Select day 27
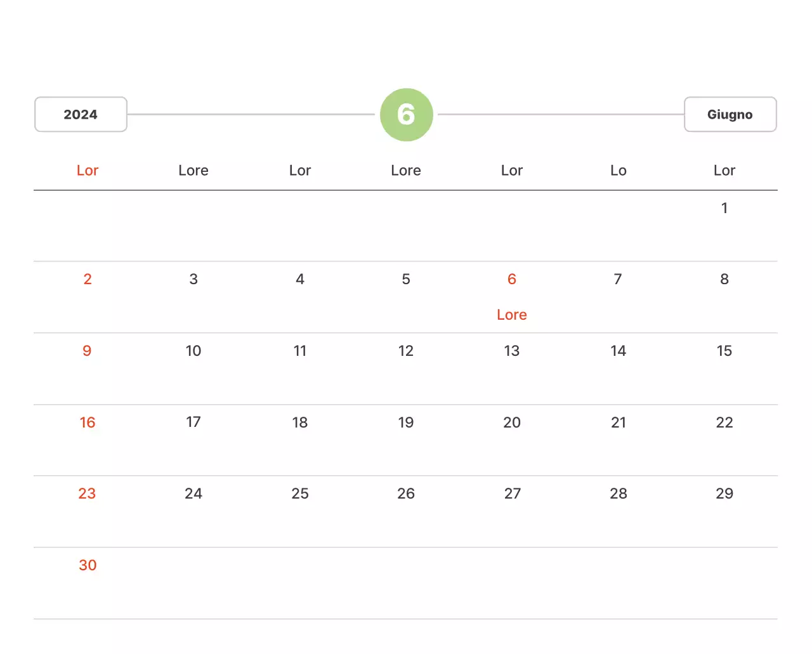The height and width of the screenshot is (654, 812). click(512, 494)
